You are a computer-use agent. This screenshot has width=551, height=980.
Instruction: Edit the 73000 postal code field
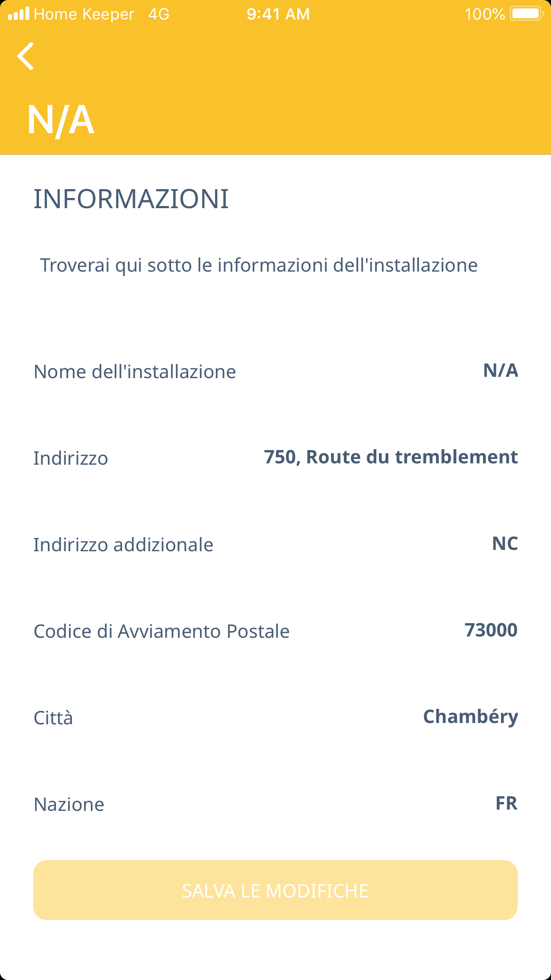click(491, 630)
